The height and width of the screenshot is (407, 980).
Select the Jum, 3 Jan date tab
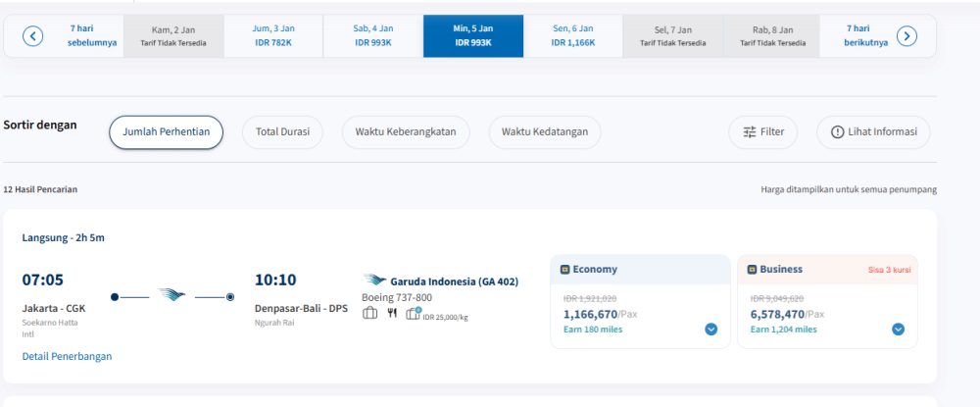[273, 36]
